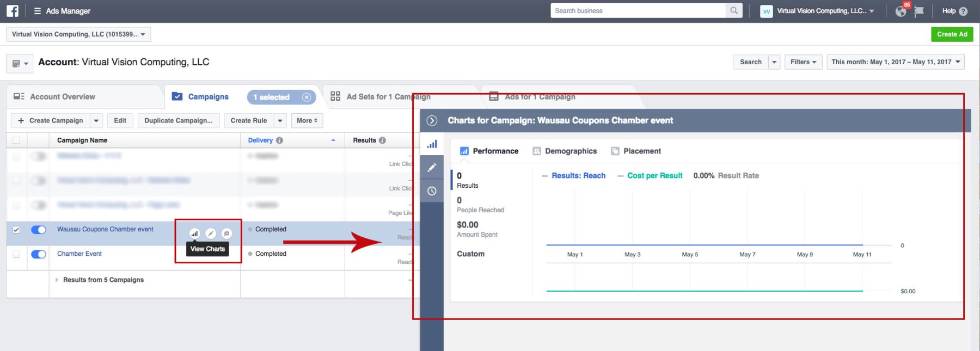Click the Results info icon
The height and width of the screenshot is (351, 980).
coord(382,140)
